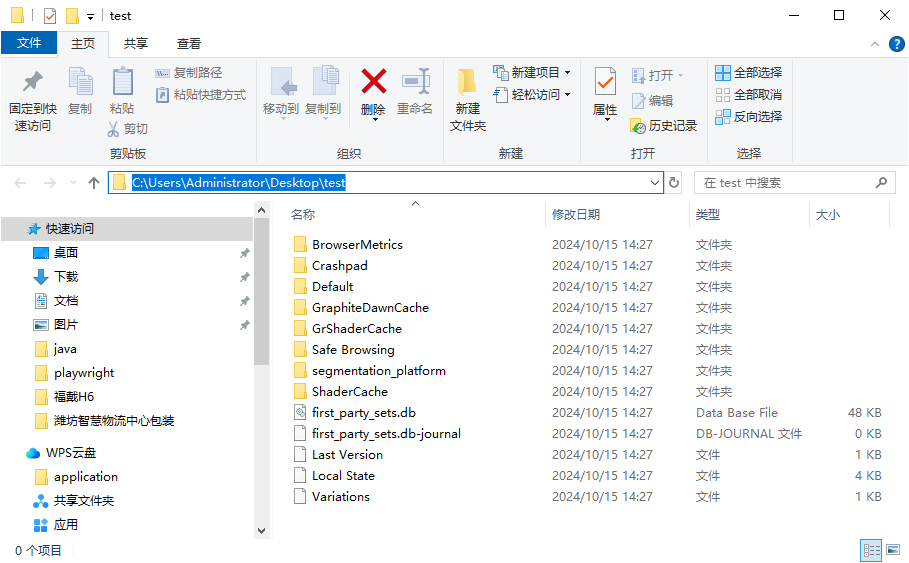The height and width of the screenshot is (563, 909).
Task: Open the File (文件) menu
Action: pyautogui.click(x=29, y=44)
